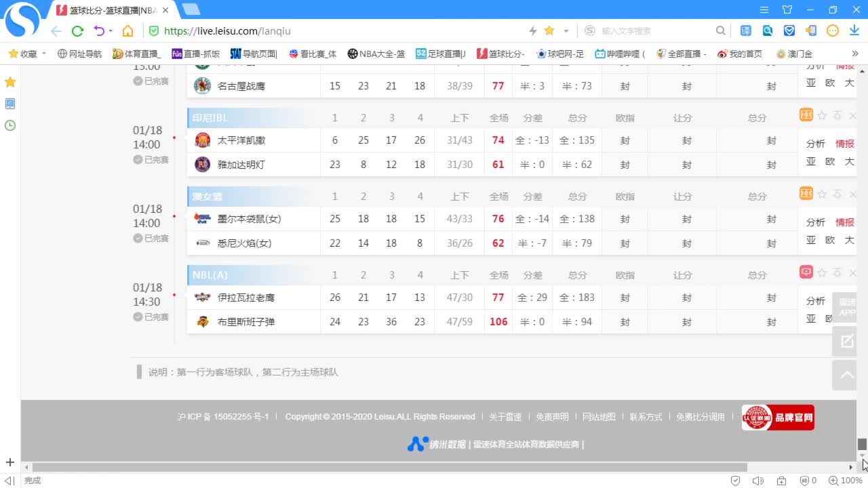Open the pink video live icon for NBL(A)
The width and height of the screenshot is (868, 488).
pos(806,272)
